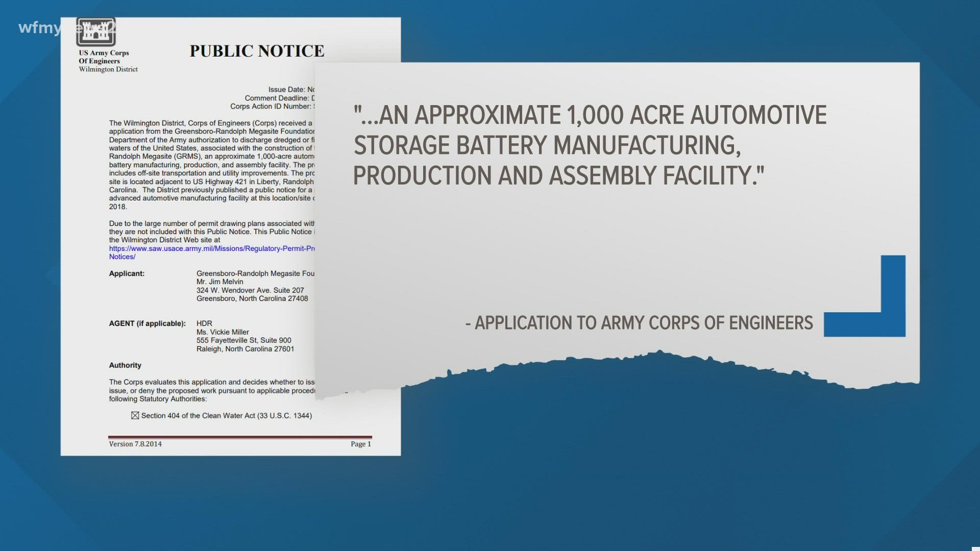Viewport: 980px width, 551px height.
Task: Click the 'Comment Deadline:' label
Action: pyautogui.click(x=277, y=98)
